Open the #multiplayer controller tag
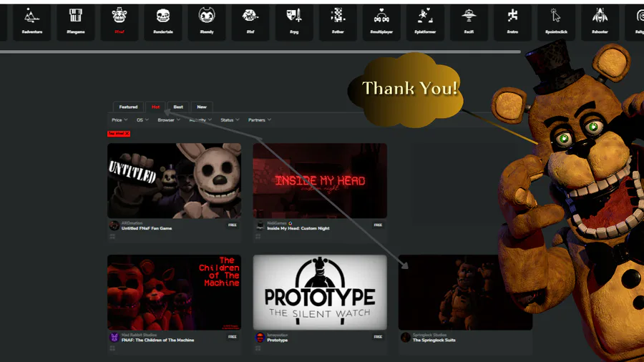Viewport: 644px width, 362px height. 381,22
